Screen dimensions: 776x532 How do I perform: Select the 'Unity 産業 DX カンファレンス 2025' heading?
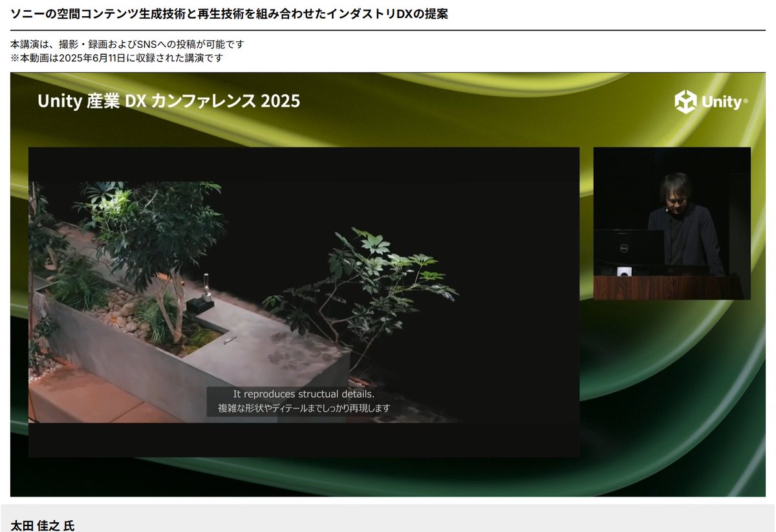169,101
